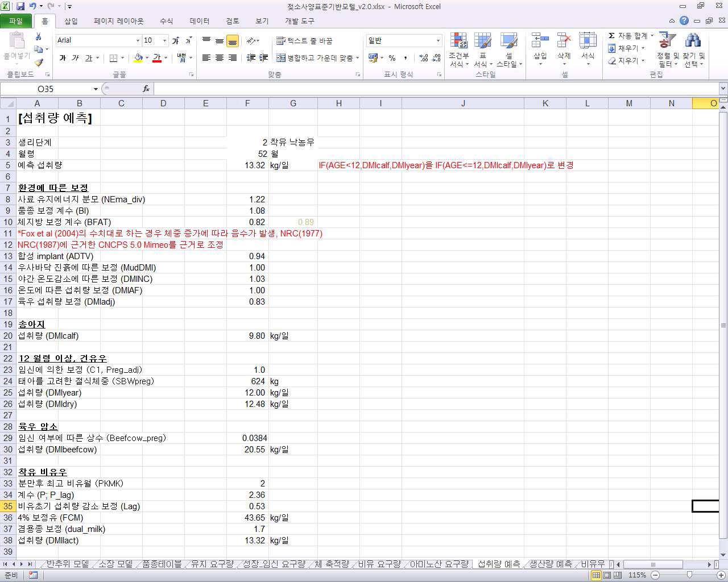Click the text orientation icon
728x582 pixels.
pos(251,41)
